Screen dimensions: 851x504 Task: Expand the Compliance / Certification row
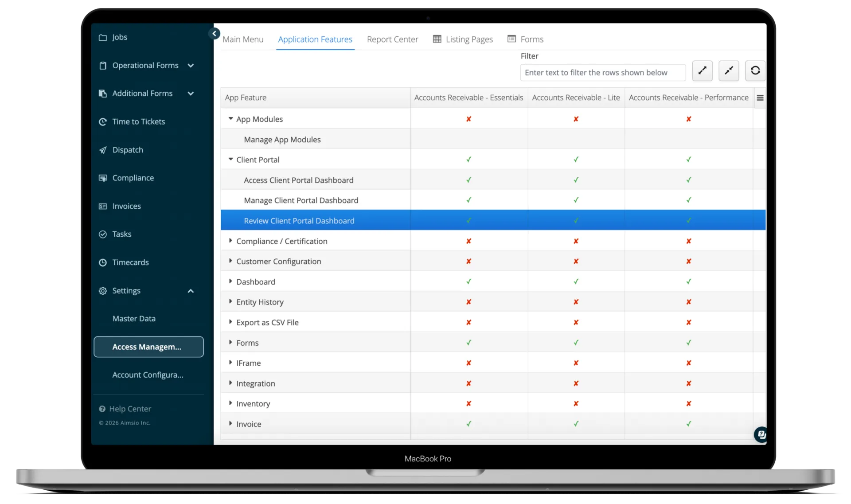coord(230,241)
